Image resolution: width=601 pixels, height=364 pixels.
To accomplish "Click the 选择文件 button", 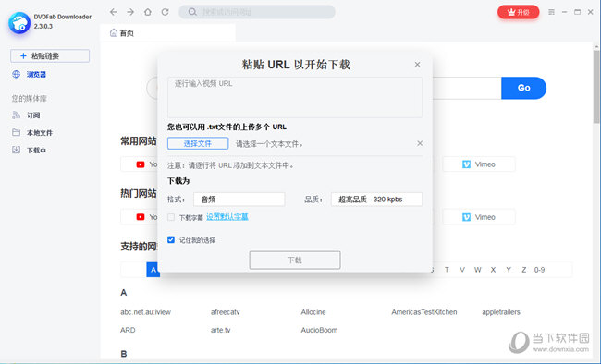I will [x=198, y=143].
